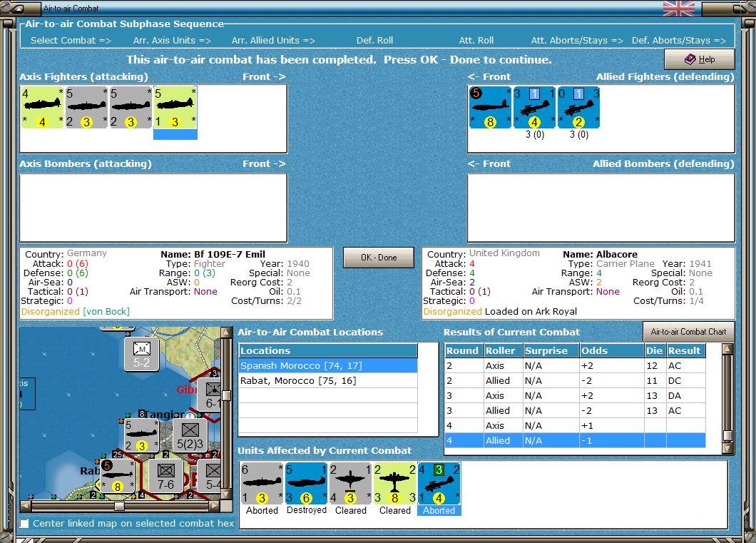This screenshot has height=543, width=756.
Task: Click the Surprise column header
Action: pos(551,350)
